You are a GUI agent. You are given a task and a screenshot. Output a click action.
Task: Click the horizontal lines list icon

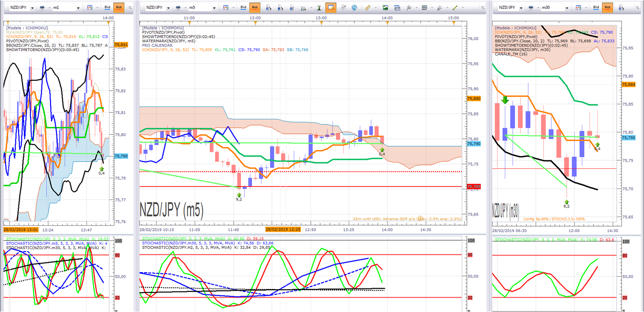(x=424, y=8)
